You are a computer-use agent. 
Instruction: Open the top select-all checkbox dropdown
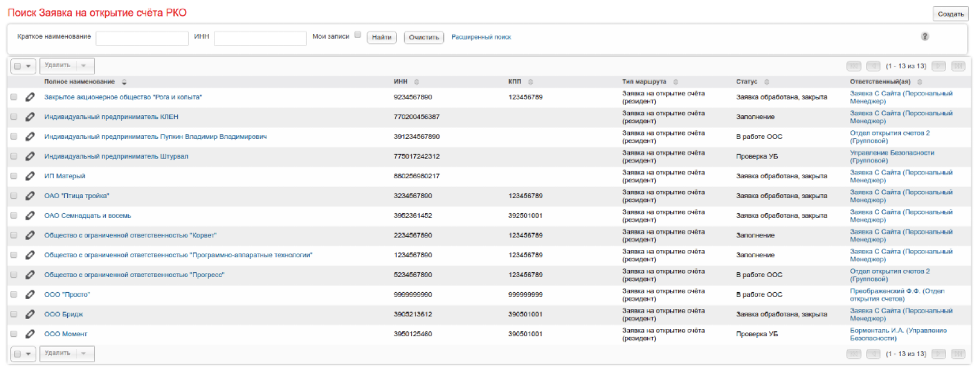click(x=28, y=66)
